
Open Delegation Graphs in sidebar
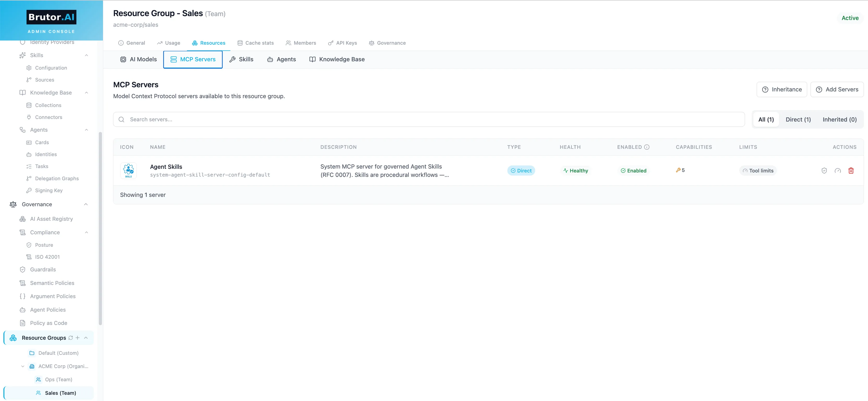click(57, 178)
